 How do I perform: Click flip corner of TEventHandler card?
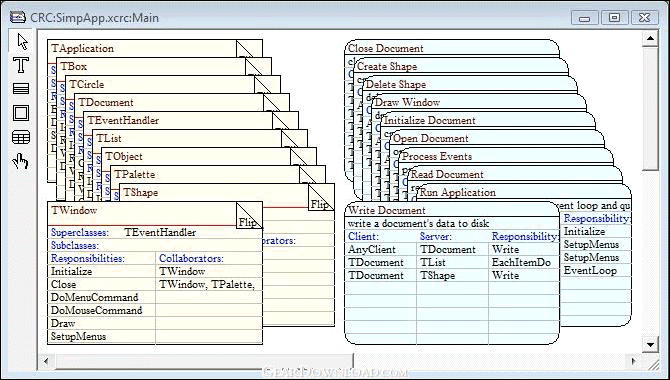(x=285, y=120)
